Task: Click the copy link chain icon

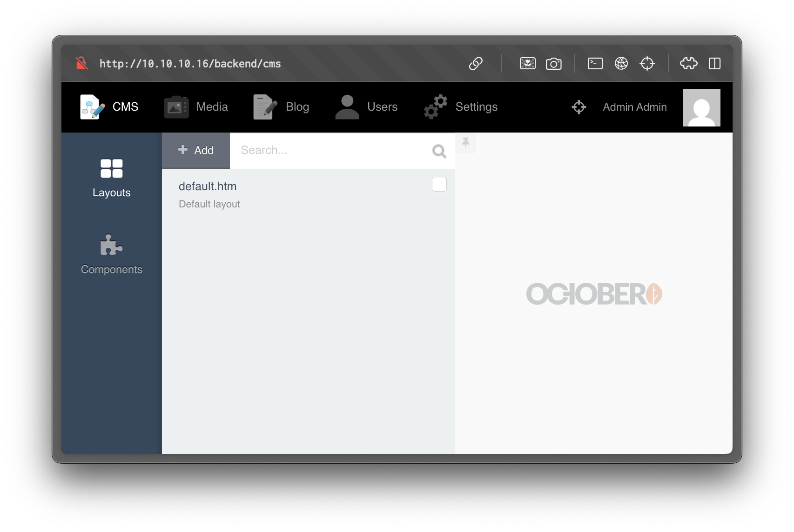Action: (476, 63)
